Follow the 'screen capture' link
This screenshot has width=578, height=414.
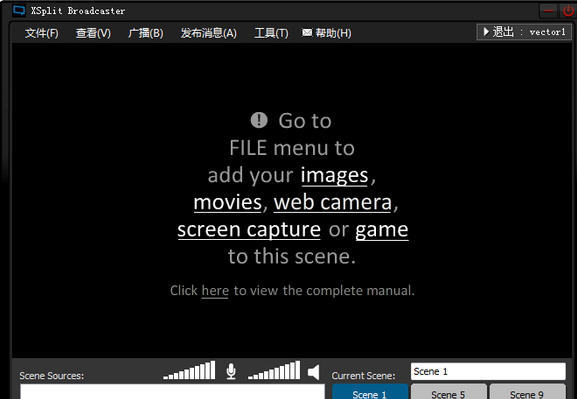(x=249, y=229)
